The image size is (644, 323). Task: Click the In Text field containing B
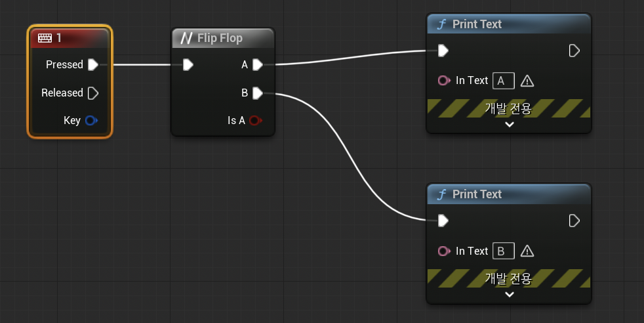[504, 251]
